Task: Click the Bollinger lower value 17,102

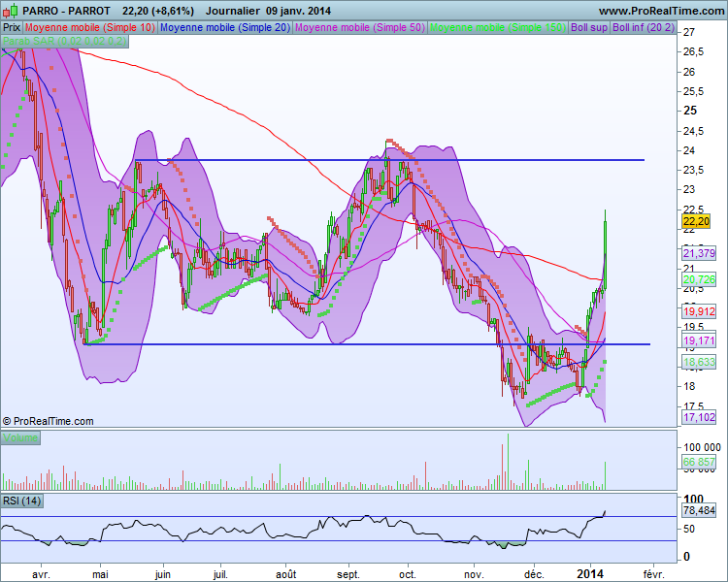Action: (699, 417)
